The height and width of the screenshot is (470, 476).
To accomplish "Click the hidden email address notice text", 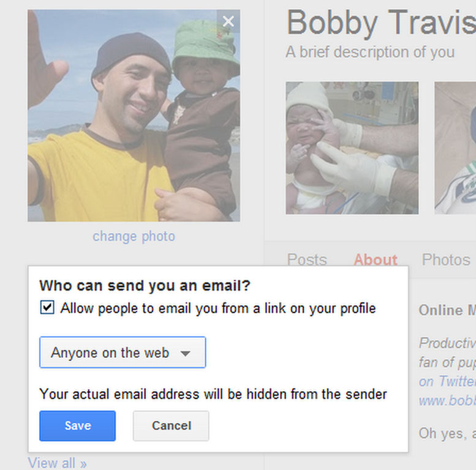I will pos(213,394).
